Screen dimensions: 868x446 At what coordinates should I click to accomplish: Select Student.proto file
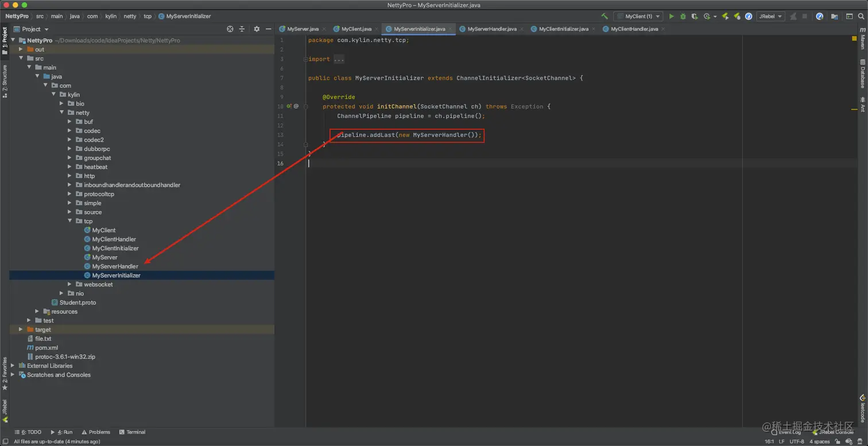(77, 302)
